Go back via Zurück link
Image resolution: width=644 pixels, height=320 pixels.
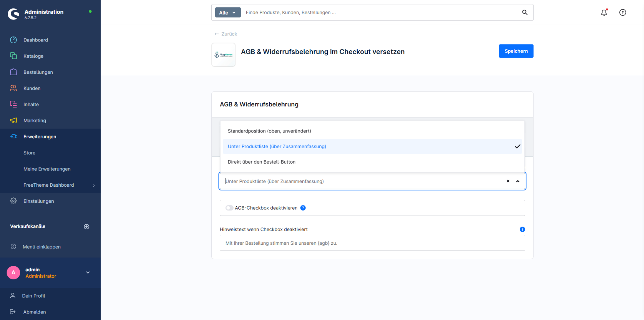click(226, 34)
